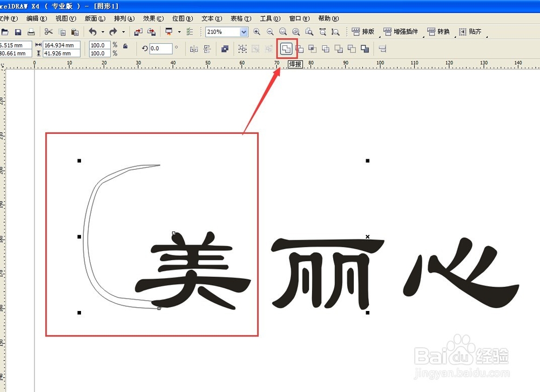The image size is (540, 392).
Task: Open the 工具(O) menu
Action: tap(271, 18)
